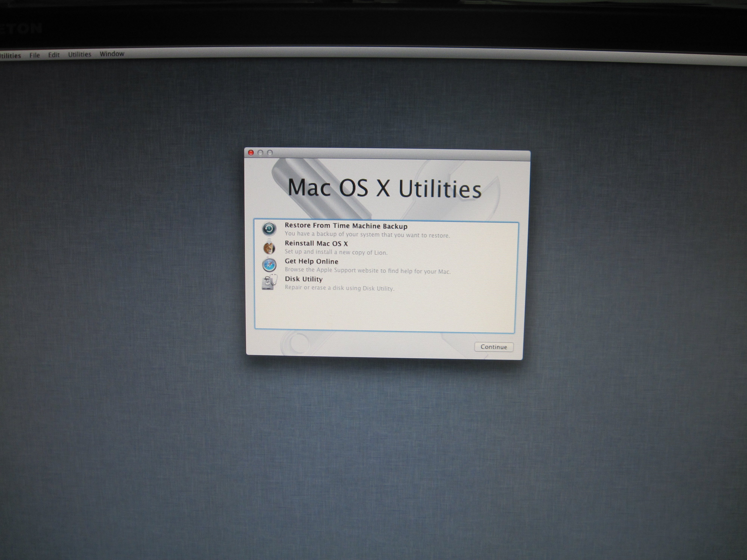Select Restore From Time Machine Backup

tap(346, 226)
